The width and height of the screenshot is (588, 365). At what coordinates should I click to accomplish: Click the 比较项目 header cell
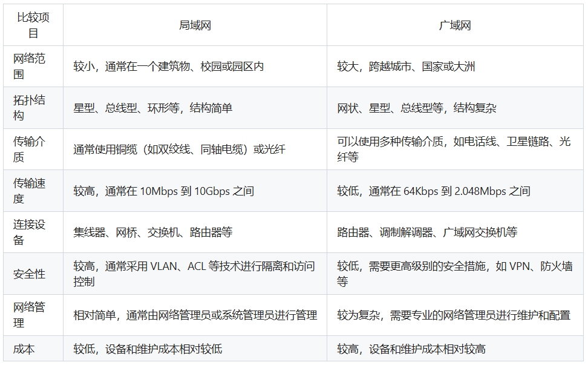pos(33,25)
